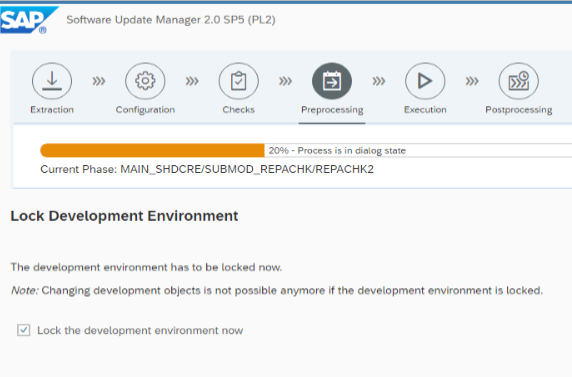
Task: Click the Current Phase REPACHK2 text
Action: tap(207, 169)
